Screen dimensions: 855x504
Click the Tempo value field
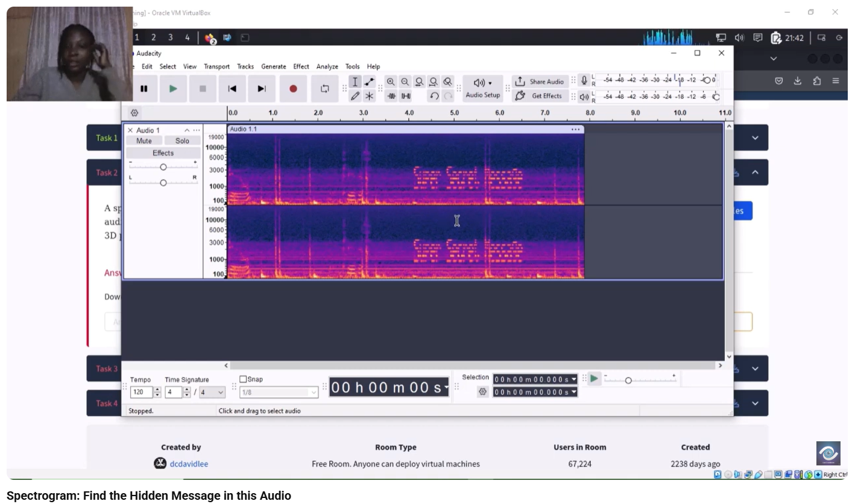[142, 392]
